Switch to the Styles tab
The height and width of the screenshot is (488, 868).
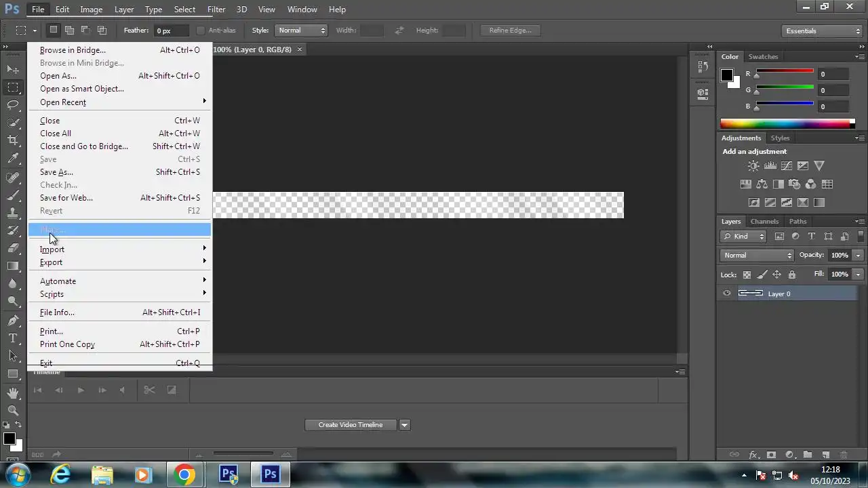780,138
